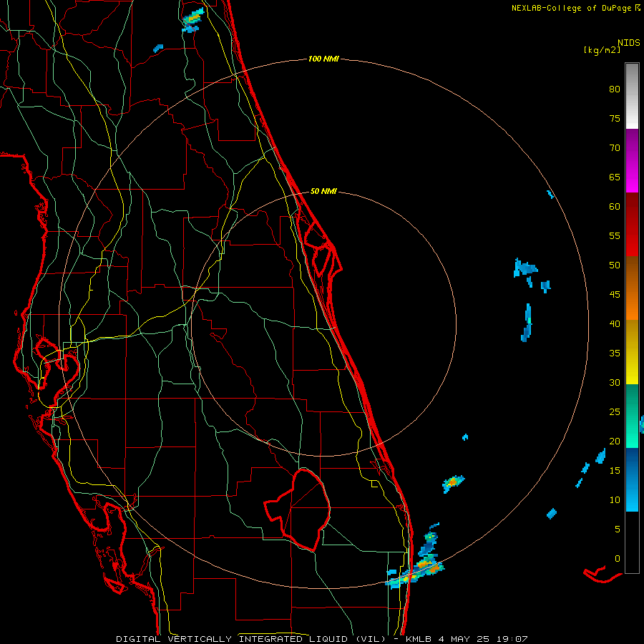Click the 60 value on the scale
Screen dimensions: 644x644
(615, 207)
